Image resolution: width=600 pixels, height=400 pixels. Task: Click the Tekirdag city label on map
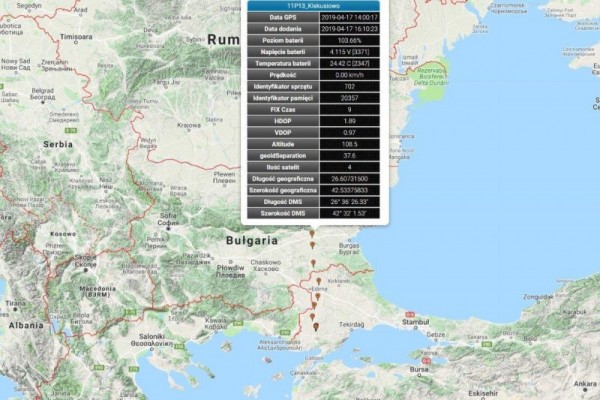(x=351, y=325)
